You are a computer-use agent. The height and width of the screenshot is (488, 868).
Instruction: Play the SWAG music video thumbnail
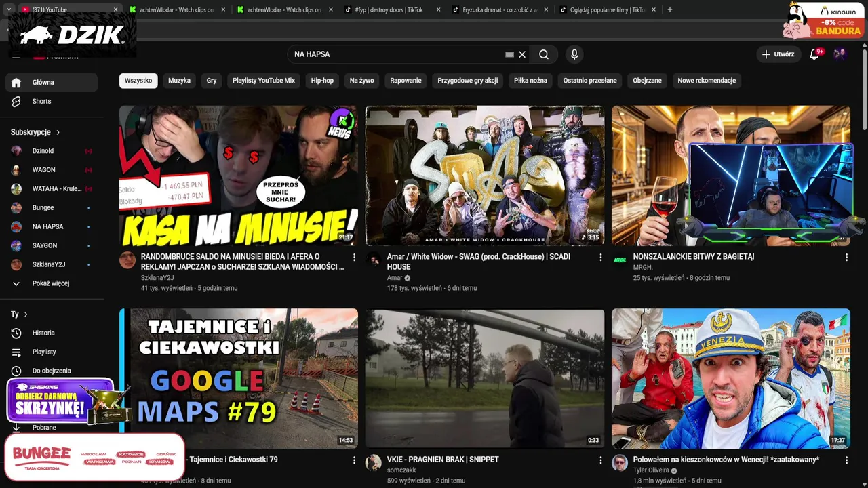pos(485,176)
